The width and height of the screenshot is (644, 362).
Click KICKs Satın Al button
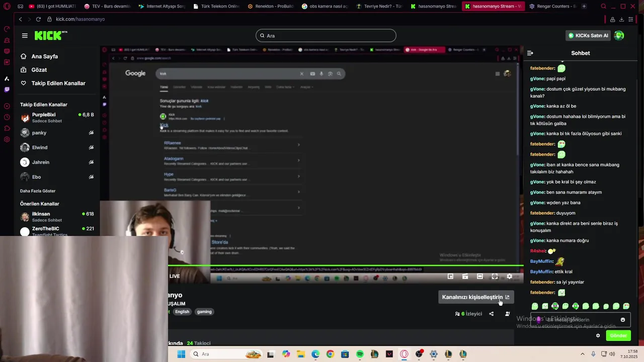(x=588, y=36)
